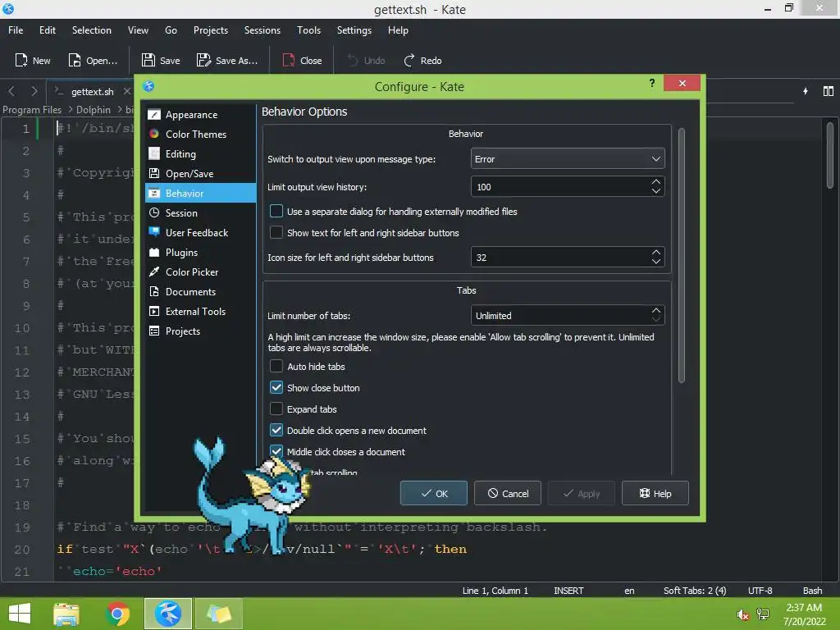
Task: Uncheck Middle click closes a document
Action: (276, 452)
